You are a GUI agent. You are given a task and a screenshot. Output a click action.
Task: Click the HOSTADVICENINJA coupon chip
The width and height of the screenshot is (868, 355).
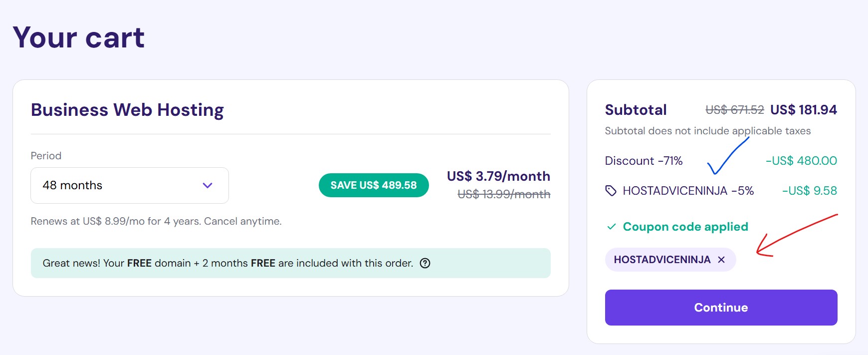point(663,260)
